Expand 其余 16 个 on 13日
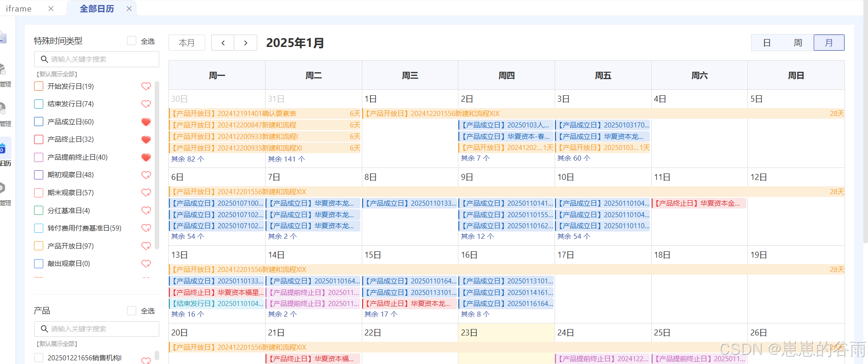The height and width of the screenshot is (364, 868). pyautogui.click(x=188, y=314)
